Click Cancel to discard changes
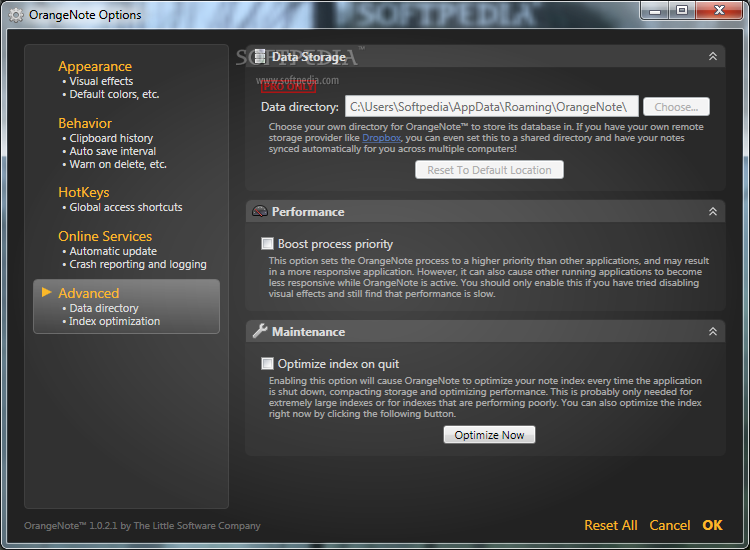The image size is (750, 550). (670, 525)
